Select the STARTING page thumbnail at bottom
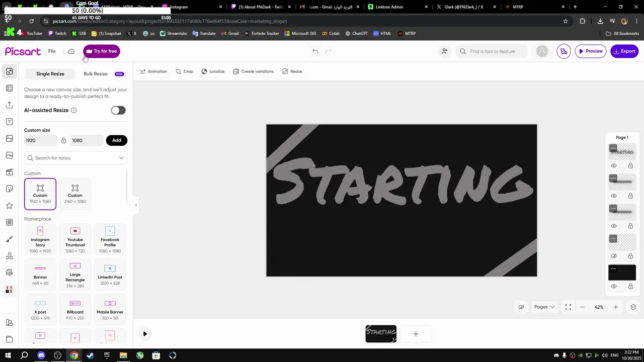 [381, 334]
